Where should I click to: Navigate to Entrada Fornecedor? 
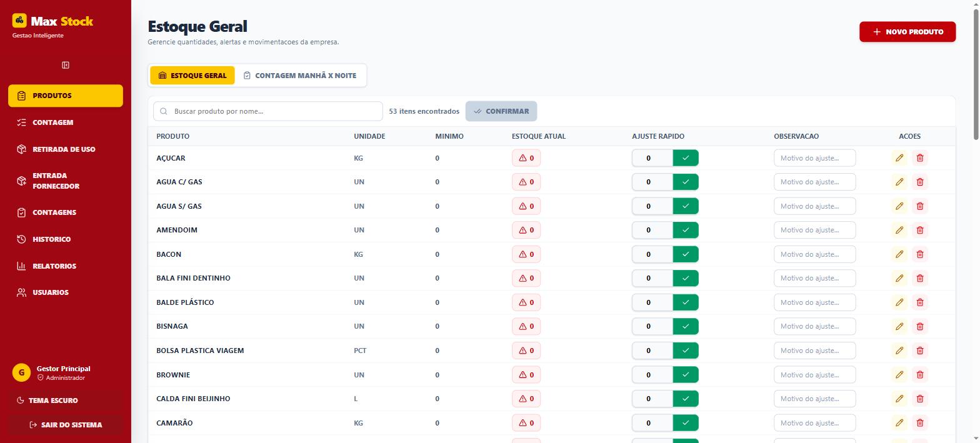[x=66, y=181]
